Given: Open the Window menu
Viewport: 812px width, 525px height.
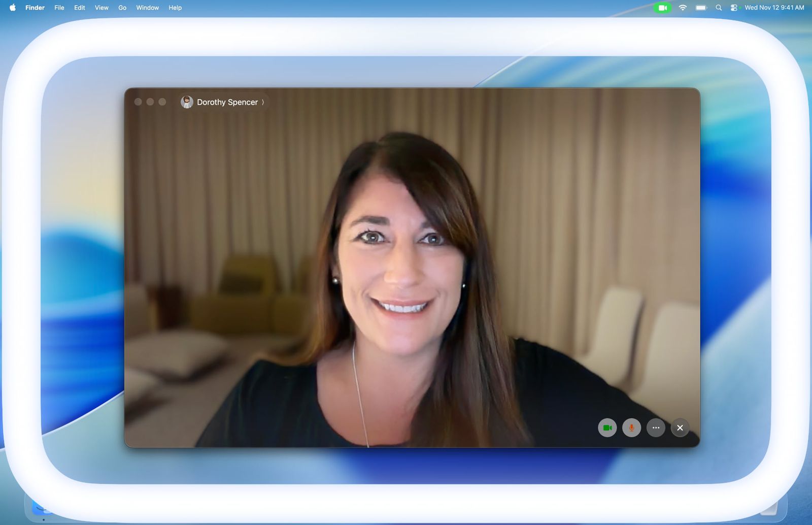Looking at the screenshot, I should click(147, 8).
